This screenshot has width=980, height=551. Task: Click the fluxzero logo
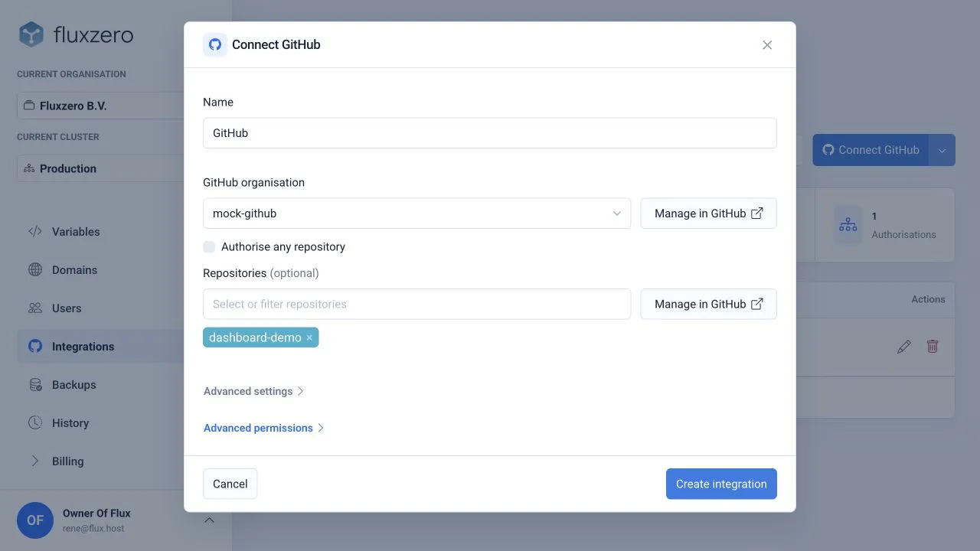click(76, 34)
